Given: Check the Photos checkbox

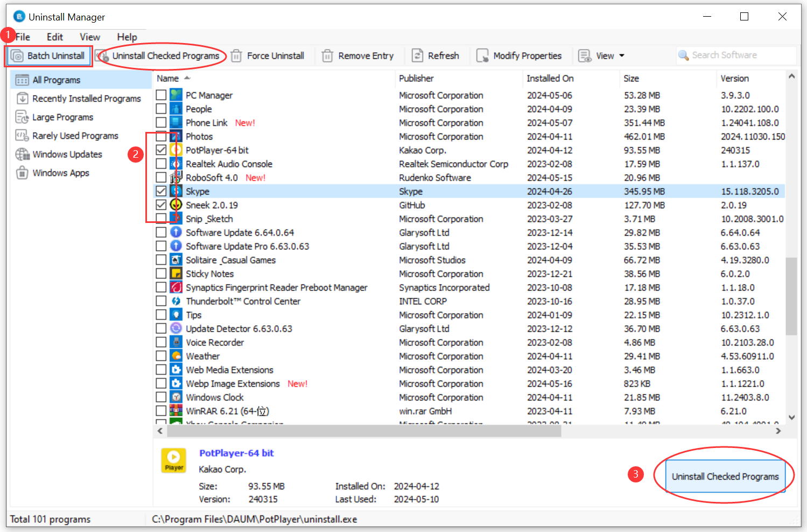Looking at the screenshot, I should pyautogui.click(x=160, y=136).
